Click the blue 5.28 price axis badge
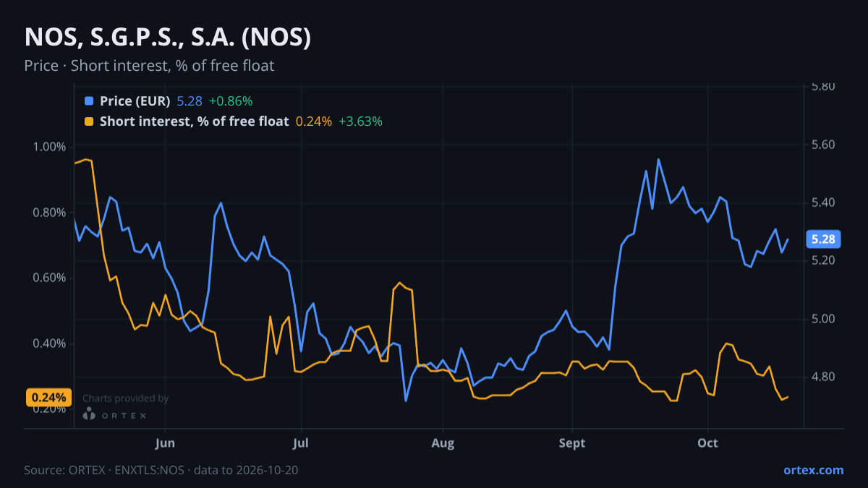Viewport: 868px width, 488px height. click(x=823, y=239)
